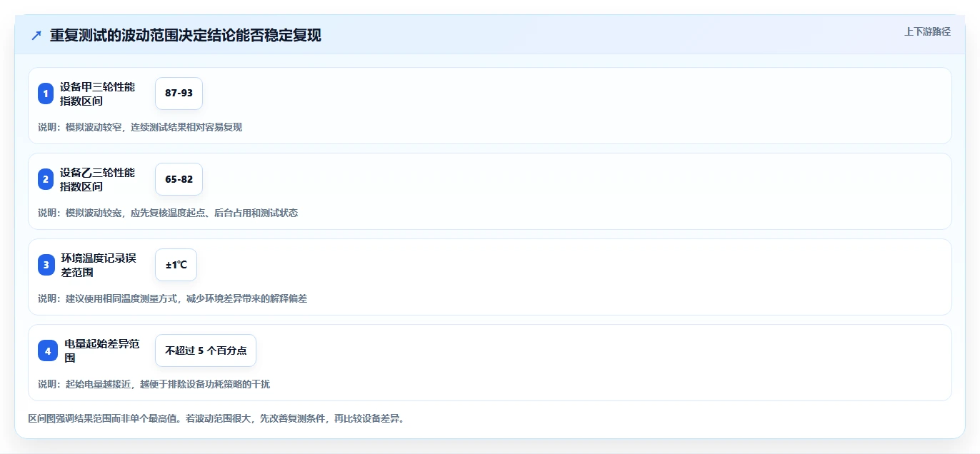Image resolution: width=980 pixels, height=454 pixels.
Task: Click the 设备甲三轮性能指数区间 label
Action: point(97,94)
